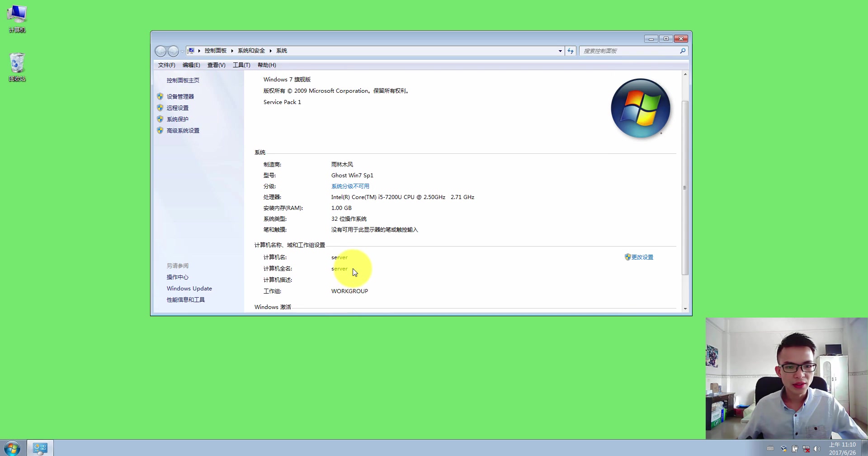Minimize the System window
Screen dimensions: 868x456
point(651,39)
